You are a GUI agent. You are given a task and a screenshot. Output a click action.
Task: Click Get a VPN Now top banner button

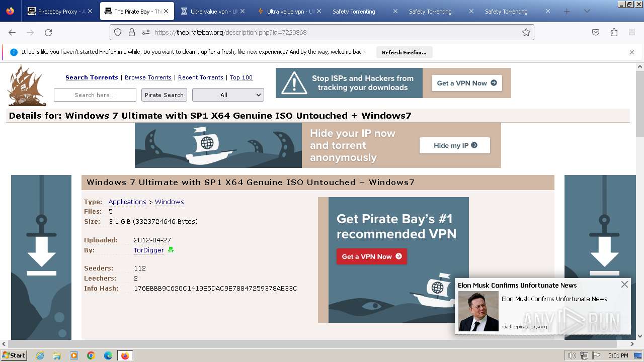tap(467, 83)
